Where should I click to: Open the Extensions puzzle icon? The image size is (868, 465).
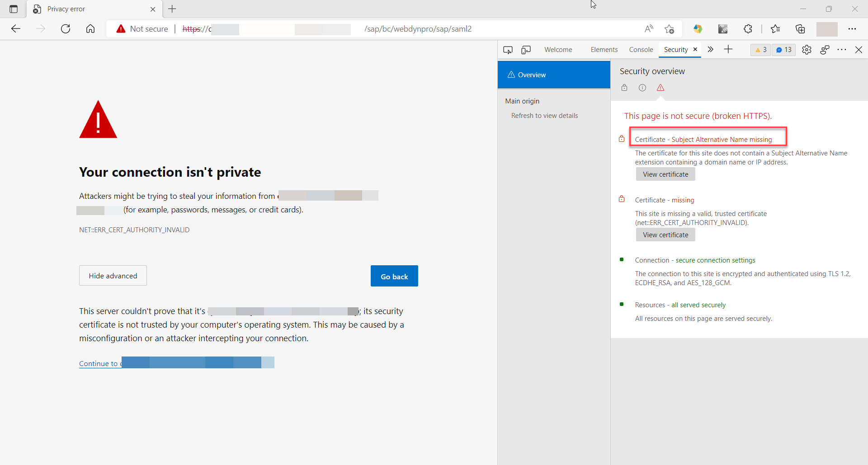(748, 29)
